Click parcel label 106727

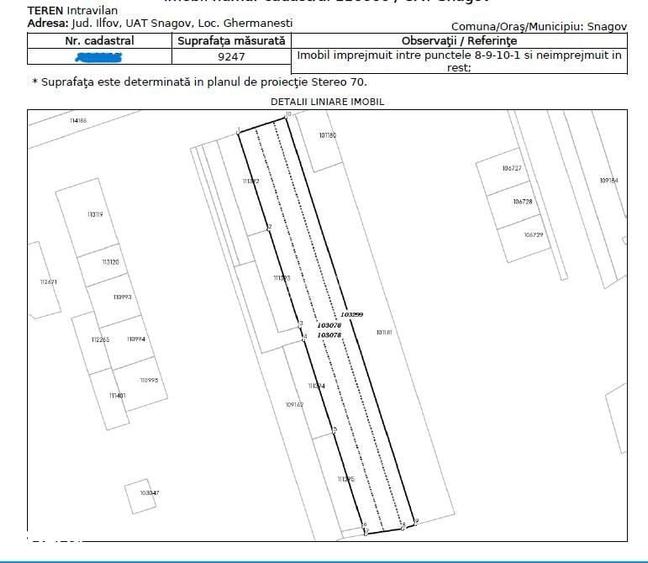coord(512,168)
